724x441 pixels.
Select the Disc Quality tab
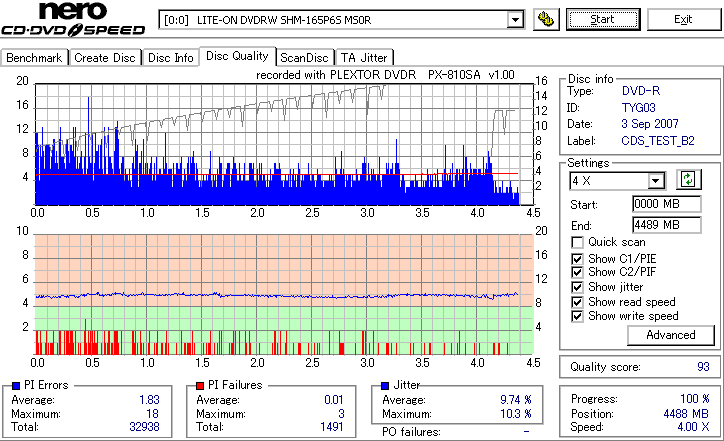[237, 56]
